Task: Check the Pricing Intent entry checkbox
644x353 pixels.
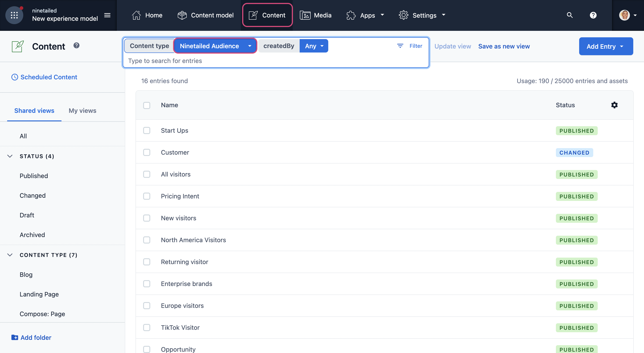Action: pyautogui.click(x=147, y=196)
